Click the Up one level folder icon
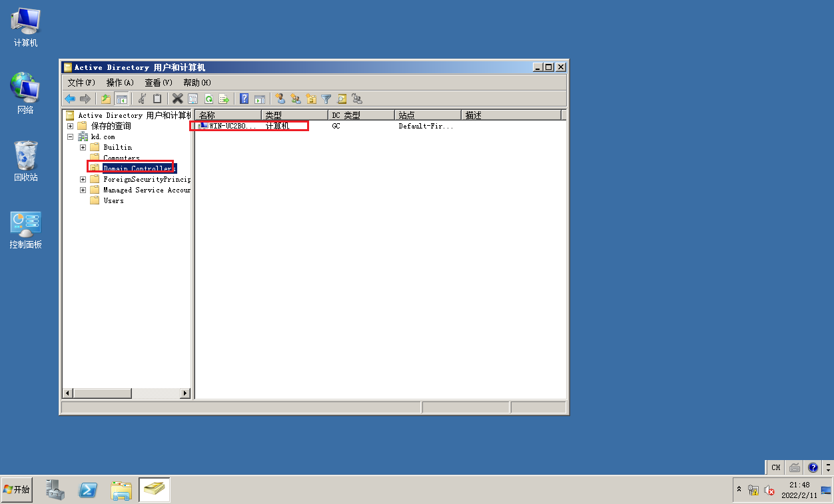 click(106, 99)
